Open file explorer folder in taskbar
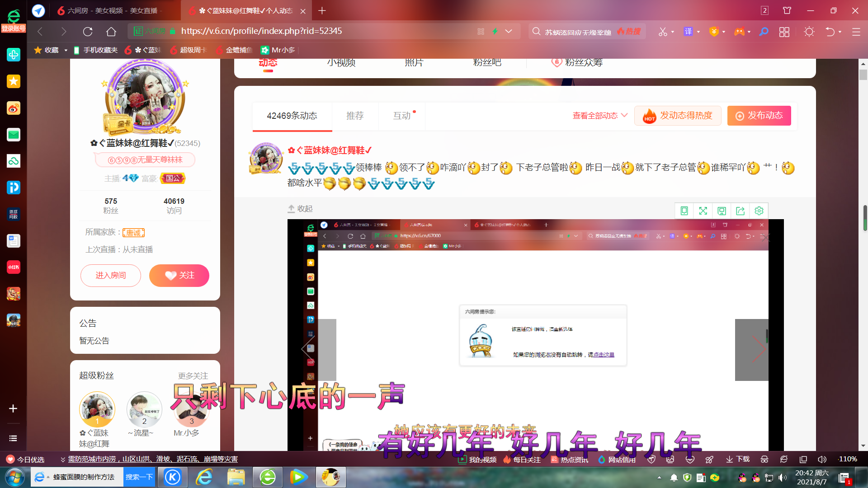Screen dimensions: 868x488 pyautogui.click(x=236, y=477)
